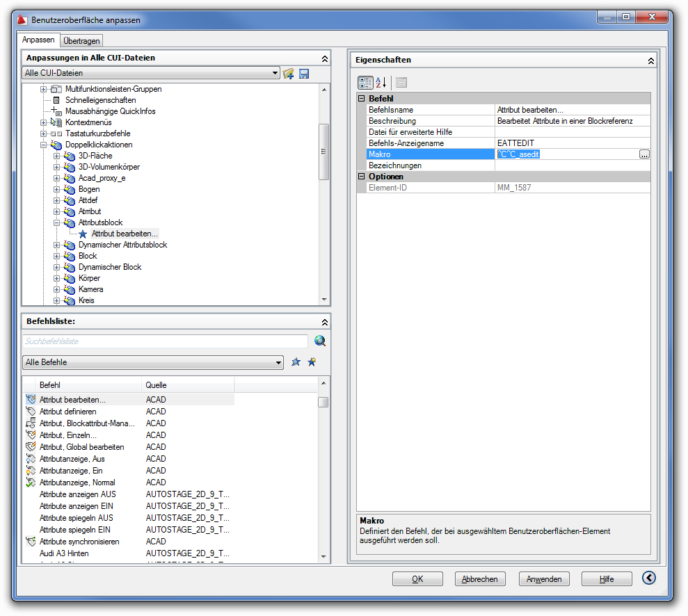
Task: Sort properties alphabetically with A-Z icon
Action: pyautogui.click(x=381, y=82)
